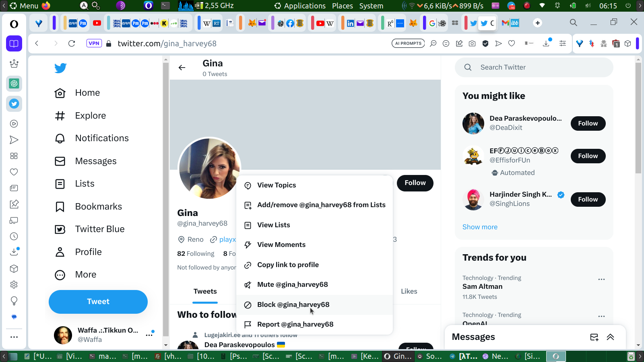The width and height of the screenshot is (644, 362).
Task: Choose Mute @gina_harvey68
Action: (x=314, y=285)
